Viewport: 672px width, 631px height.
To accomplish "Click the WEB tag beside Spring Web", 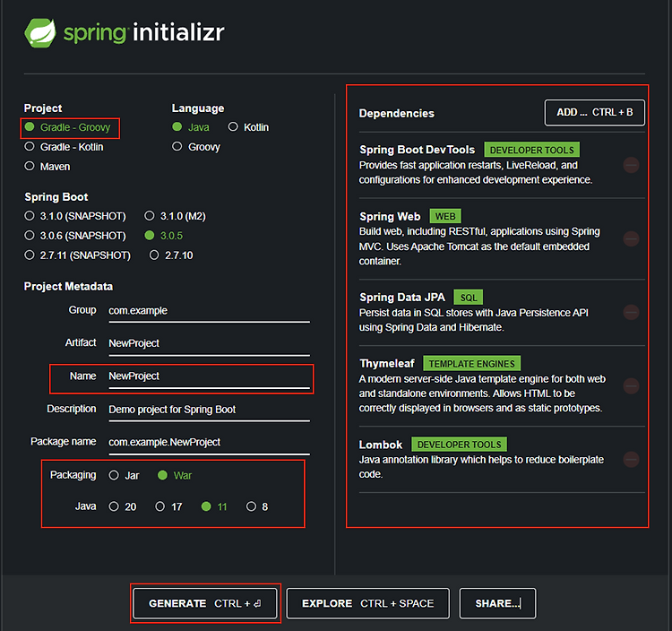I will click(x=445, y=216).
